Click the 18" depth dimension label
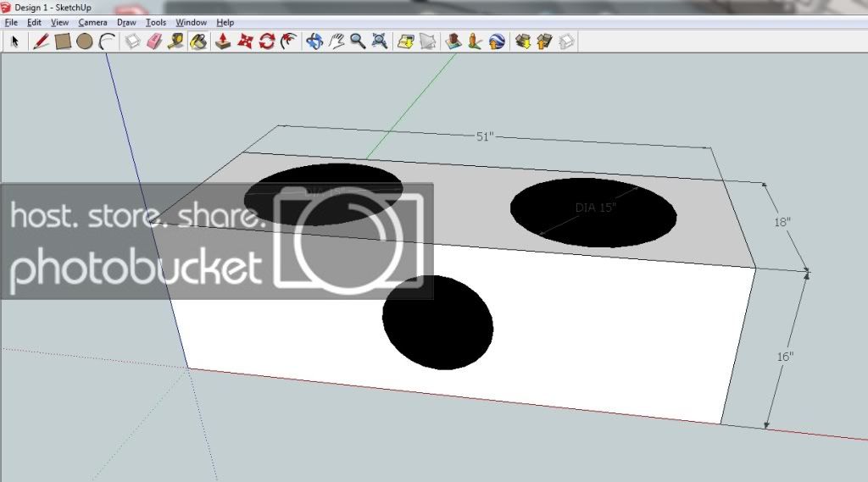Viewport: 868px width, 482px height. click(782, 222)
